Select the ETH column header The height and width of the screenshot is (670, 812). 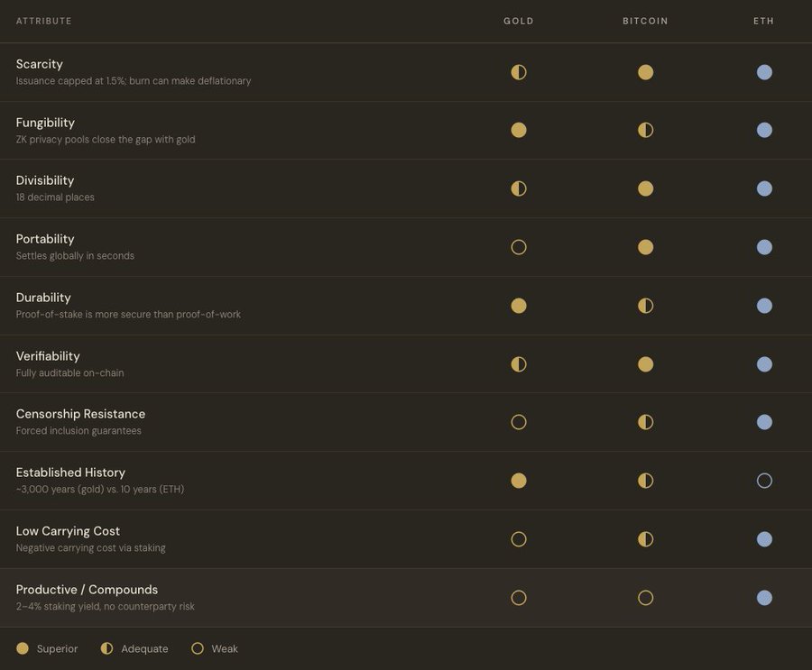pos(764,21)
